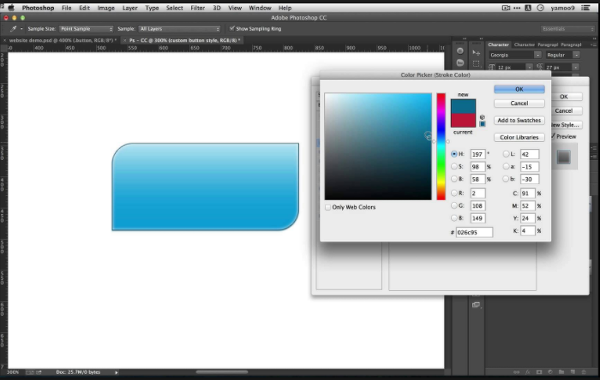600x380 pixels.
Task: Open the macOS notification center list icon
Action: point(586,8)
